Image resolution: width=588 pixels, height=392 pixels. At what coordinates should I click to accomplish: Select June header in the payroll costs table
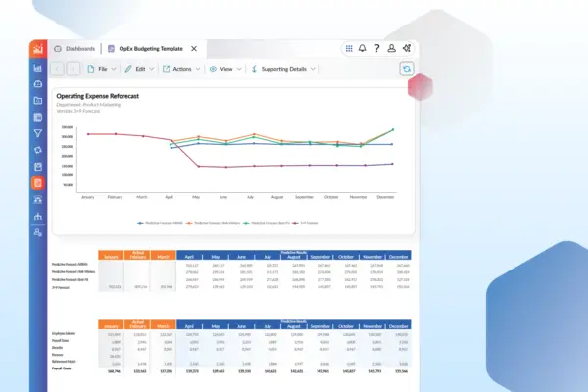click(x=241, y=326)
